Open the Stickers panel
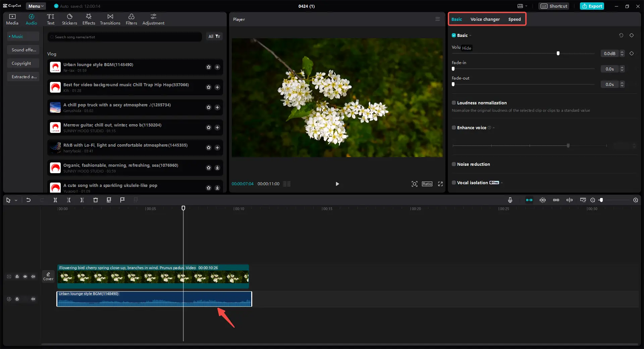This screenshot has width=644, height=349. (69, 19)
